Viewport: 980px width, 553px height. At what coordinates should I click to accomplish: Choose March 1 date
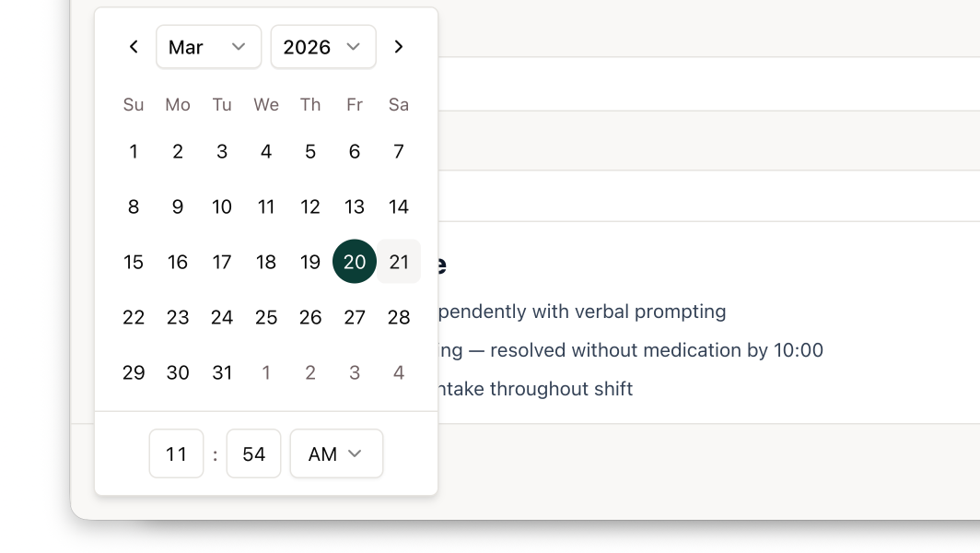(134, 151)
